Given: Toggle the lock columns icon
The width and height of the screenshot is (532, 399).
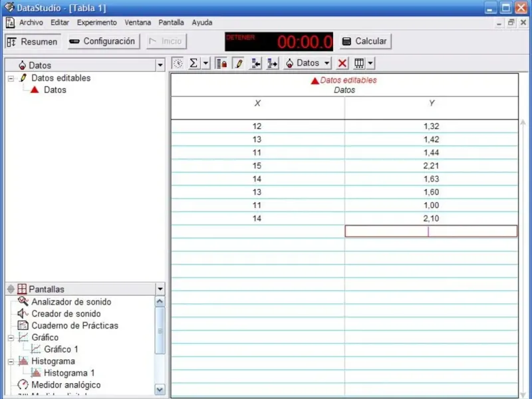Looking at the screenshot, I should tap(221, 63).
